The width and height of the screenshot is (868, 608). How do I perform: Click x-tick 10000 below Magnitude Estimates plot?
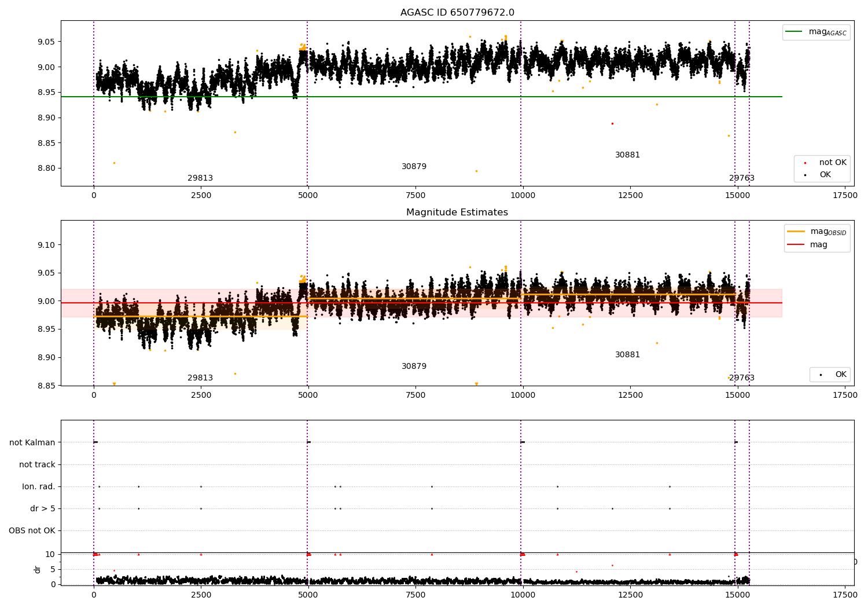[x=523, y=395]
